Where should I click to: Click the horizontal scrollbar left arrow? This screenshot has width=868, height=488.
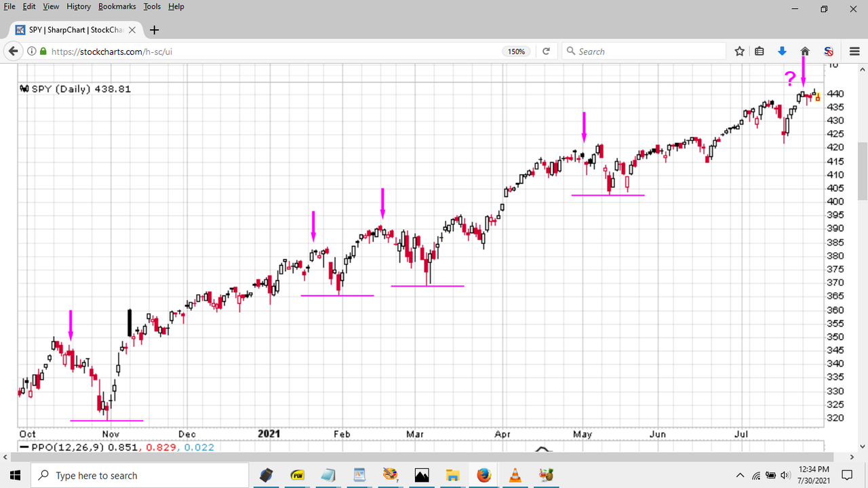tap(6, 457)
